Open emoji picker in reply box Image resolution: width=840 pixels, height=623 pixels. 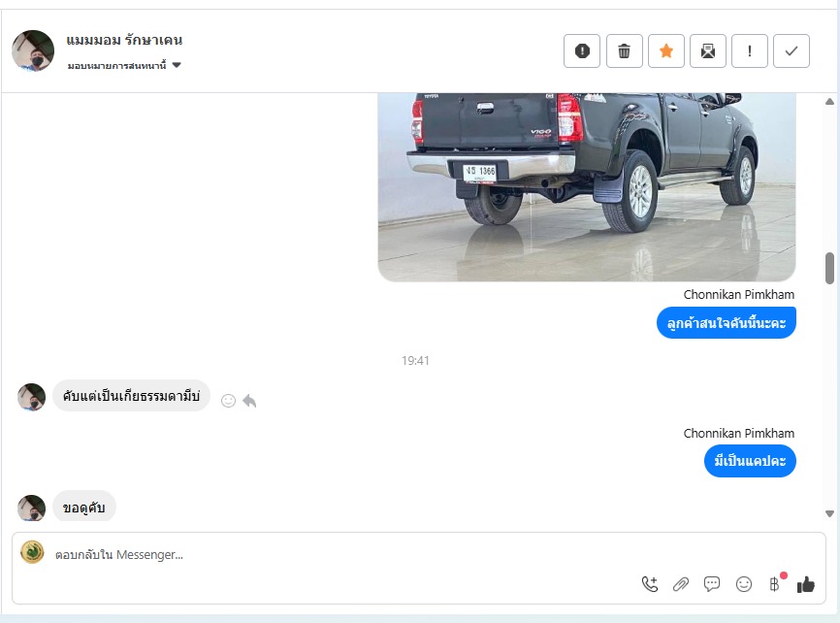pos(744,584)
